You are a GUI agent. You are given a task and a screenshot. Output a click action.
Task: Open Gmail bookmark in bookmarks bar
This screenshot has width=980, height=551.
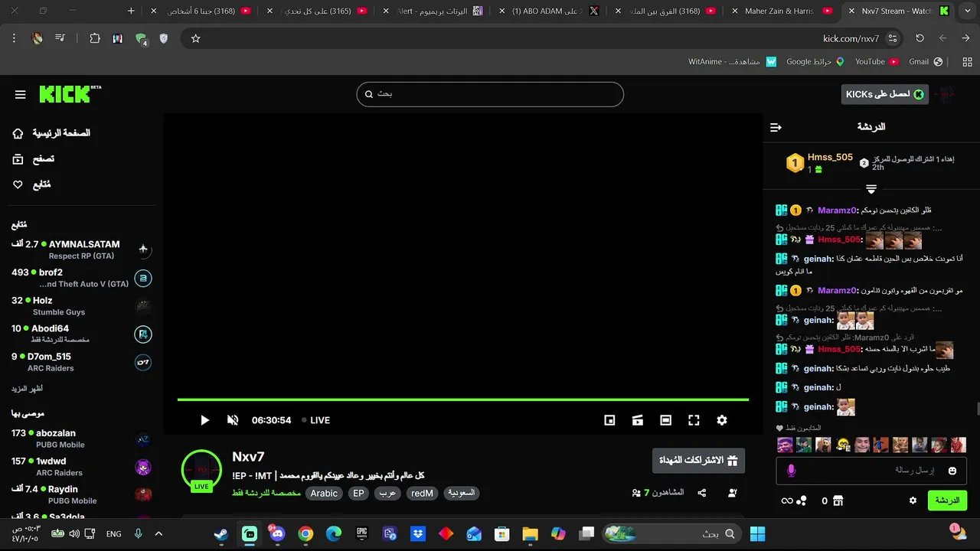[926, 62]
